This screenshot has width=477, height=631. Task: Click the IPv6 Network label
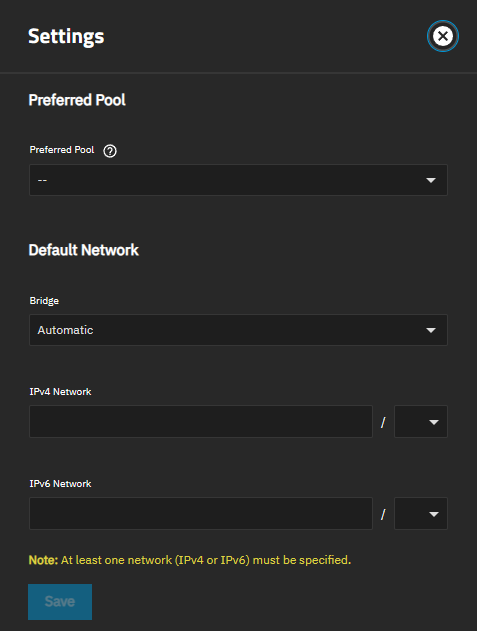(x=60, y=483)
